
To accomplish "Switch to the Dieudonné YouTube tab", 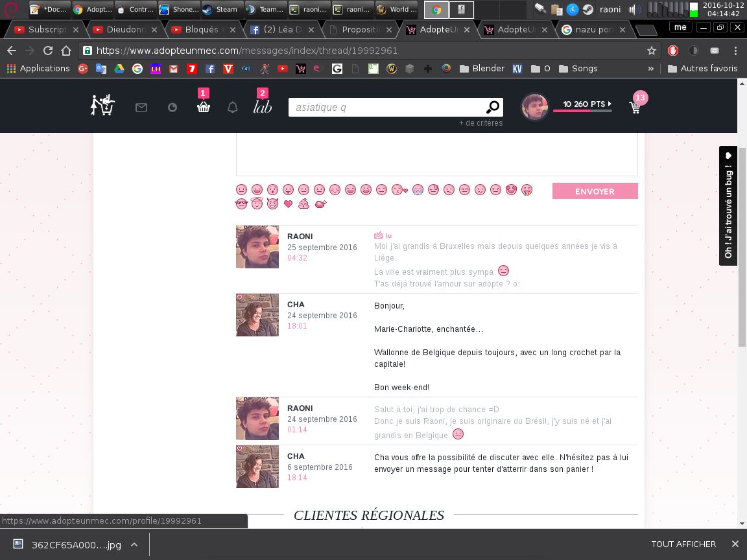I will point(124,30).
